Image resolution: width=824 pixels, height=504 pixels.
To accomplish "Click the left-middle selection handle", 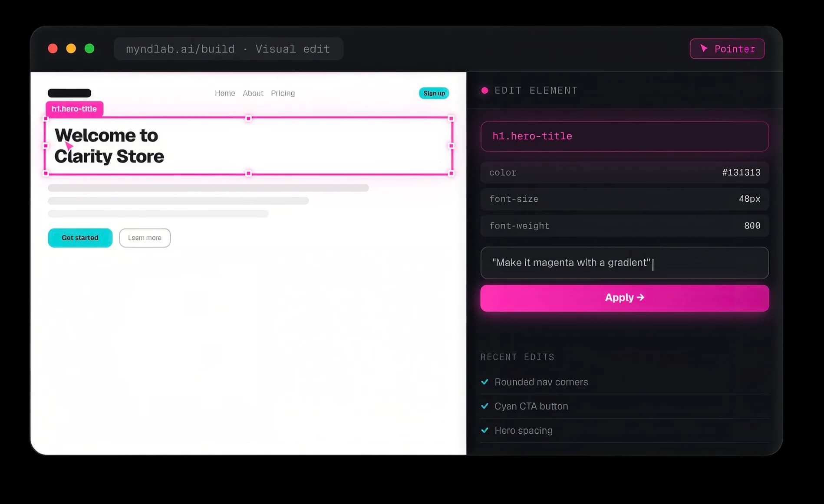I will click(x=46, y=146).
